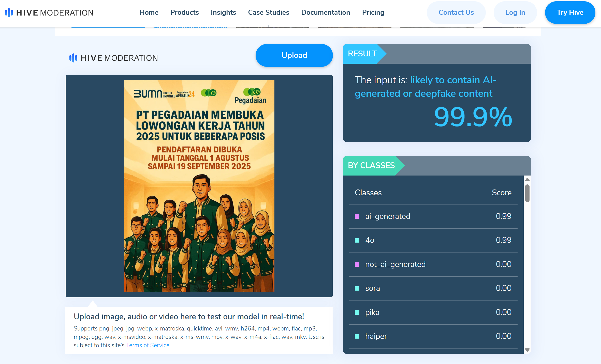
Task: Click the Score column header
Action: tap(502, 193)
